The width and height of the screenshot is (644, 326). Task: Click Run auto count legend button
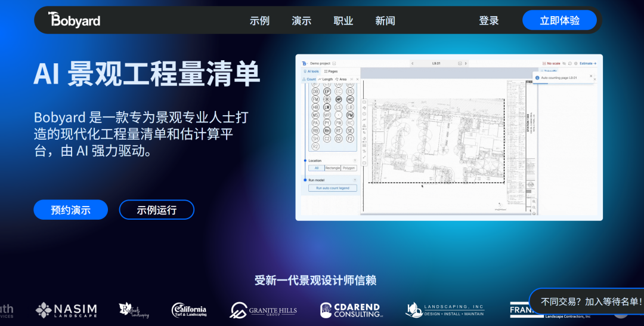click(x=333, y=188)
